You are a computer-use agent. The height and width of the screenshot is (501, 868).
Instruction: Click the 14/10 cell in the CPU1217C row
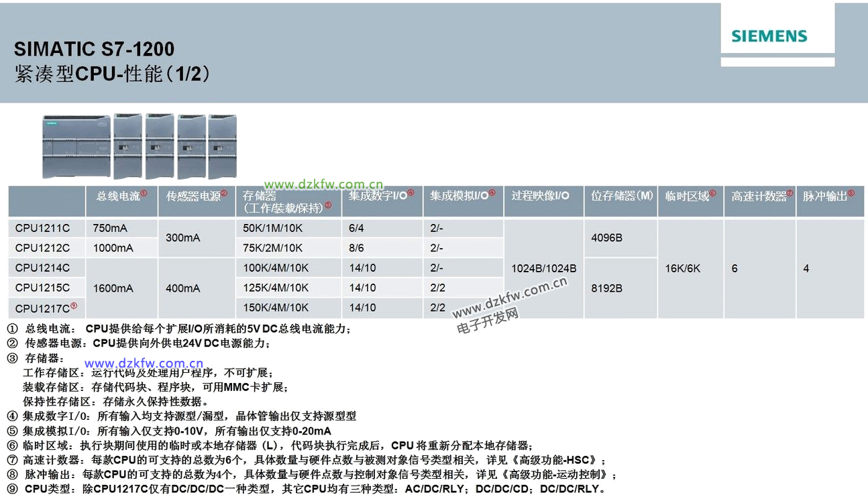382,308
